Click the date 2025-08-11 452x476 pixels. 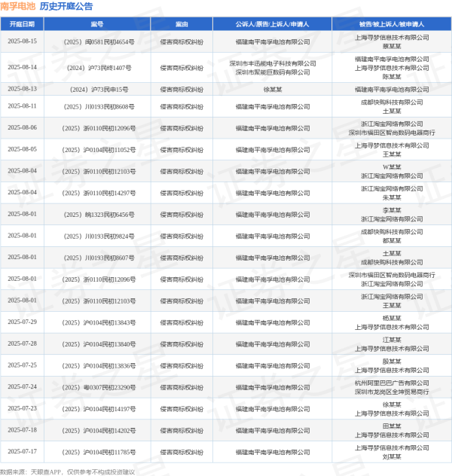coord(22,106)
